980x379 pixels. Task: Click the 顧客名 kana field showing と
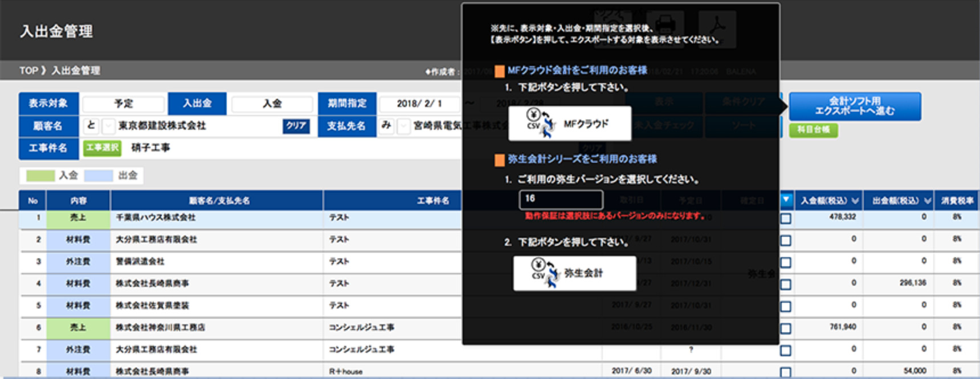[x=92, y=126]
